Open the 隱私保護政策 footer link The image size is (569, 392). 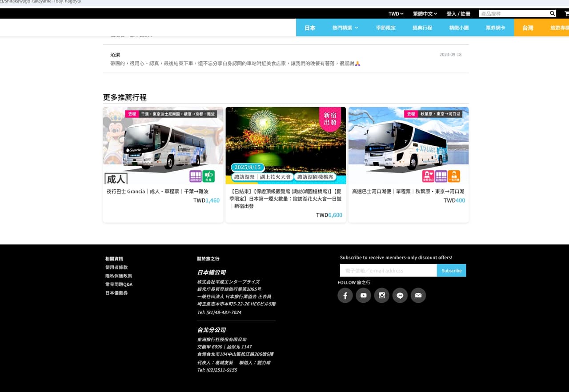pyautogui.click(x=119, y=276)
